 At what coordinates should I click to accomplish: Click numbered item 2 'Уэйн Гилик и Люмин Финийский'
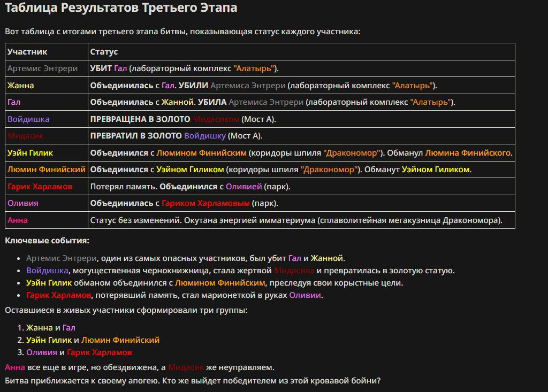tap(93, 340)
